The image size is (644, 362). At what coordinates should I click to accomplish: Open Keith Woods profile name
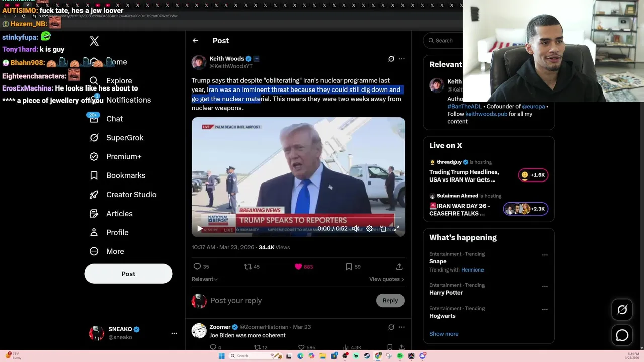click(226, 59)
